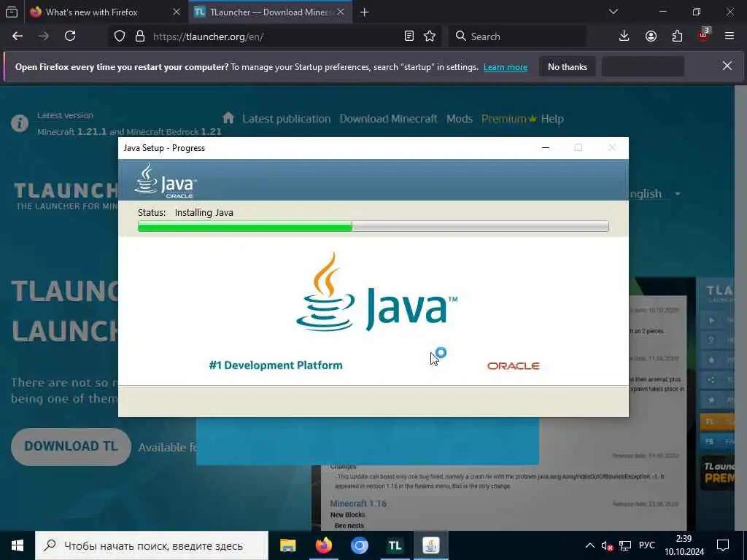Open Download Minecraft menu item
This screenshot has height=560, width=747.
(388, 119)
